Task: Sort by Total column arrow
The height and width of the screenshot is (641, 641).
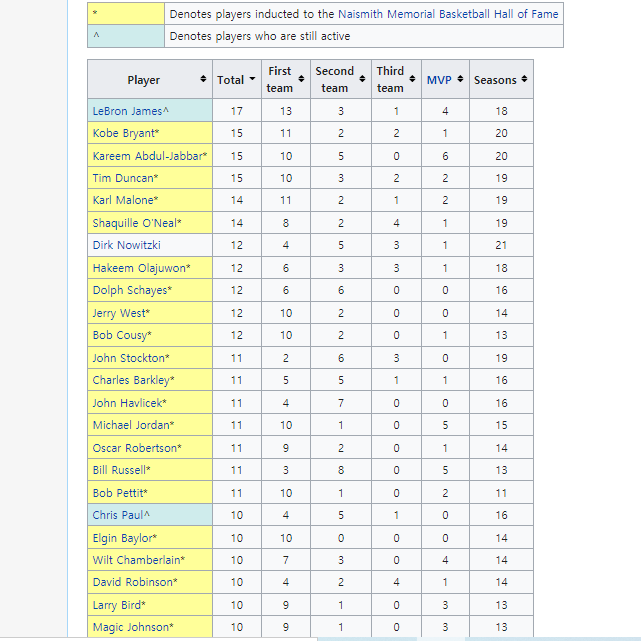Action: [252, 78]
